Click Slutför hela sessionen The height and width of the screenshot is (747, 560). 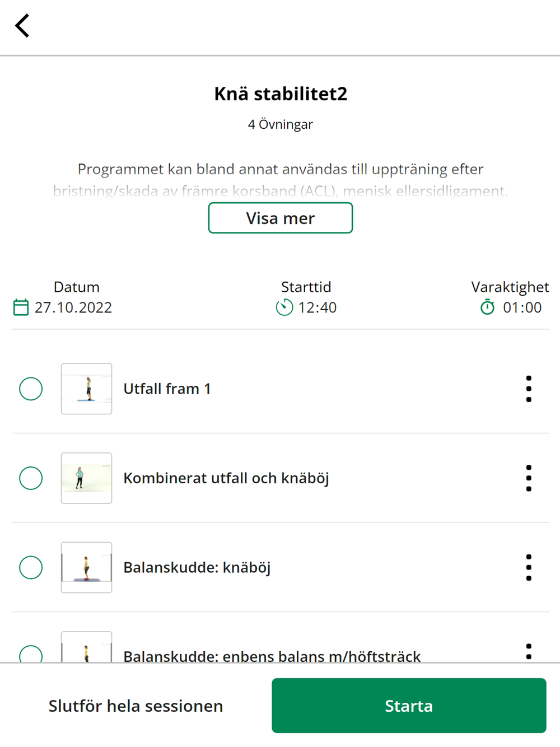coord(136,706)
